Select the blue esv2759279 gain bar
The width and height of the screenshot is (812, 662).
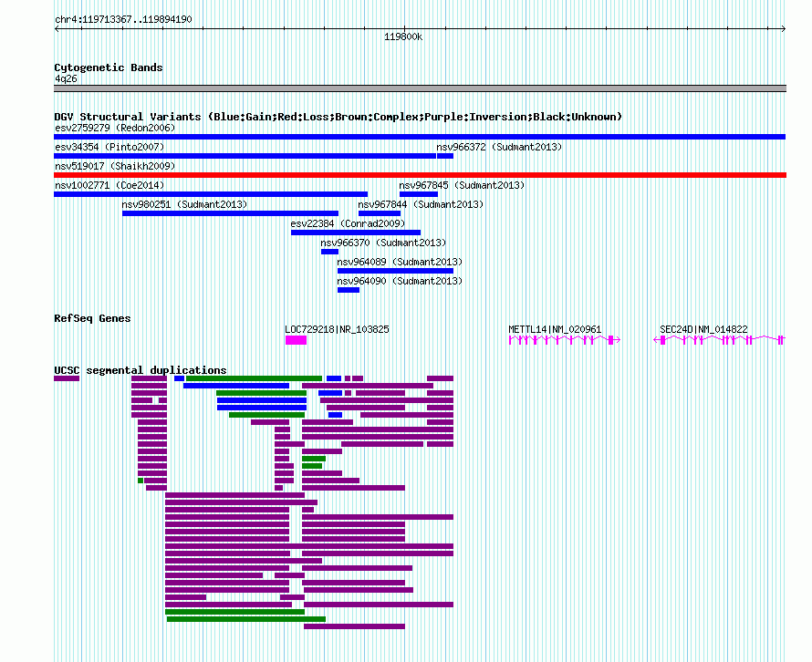click(x=420, y=137)
